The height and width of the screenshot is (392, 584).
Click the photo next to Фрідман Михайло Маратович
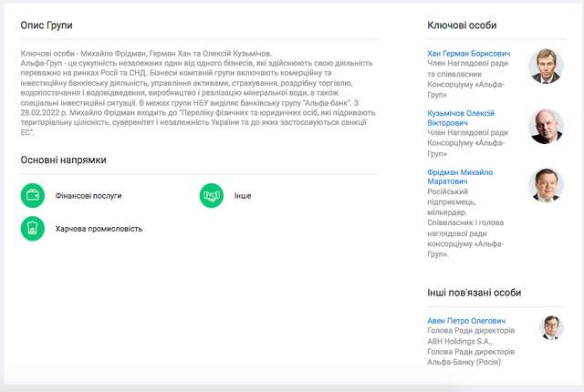547,186
